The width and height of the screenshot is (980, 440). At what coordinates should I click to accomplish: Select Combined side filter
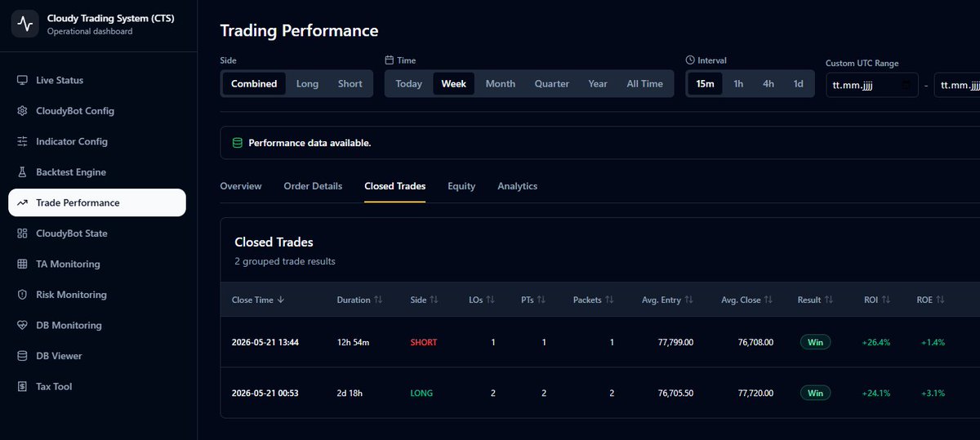coord(254,84)
